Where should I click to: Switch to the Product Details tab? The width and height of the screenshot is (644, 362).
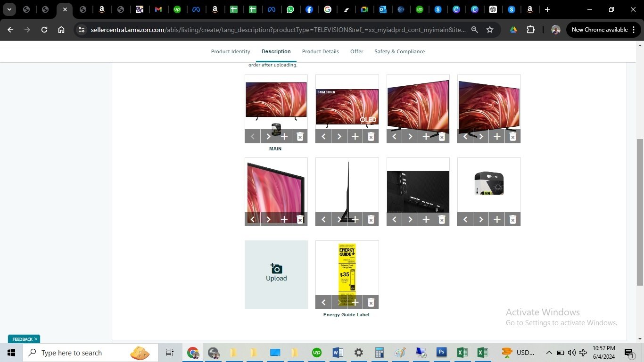320,51
